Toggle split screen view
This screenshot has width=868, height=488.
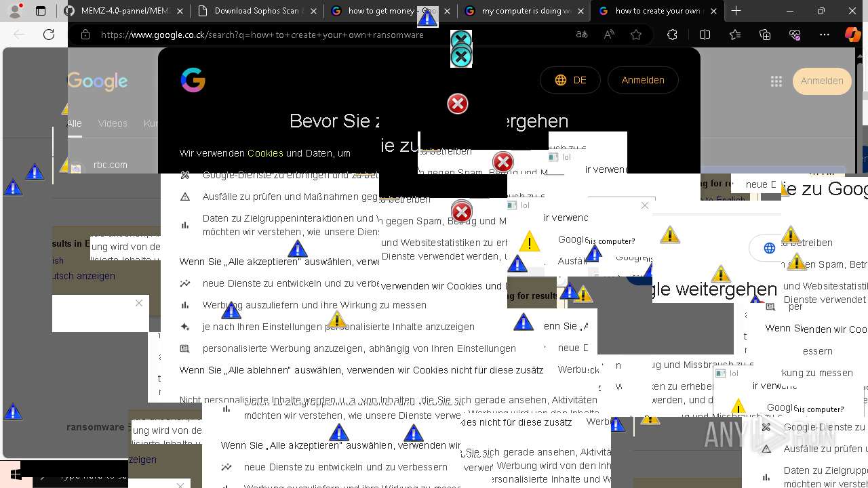pos(705,35)
